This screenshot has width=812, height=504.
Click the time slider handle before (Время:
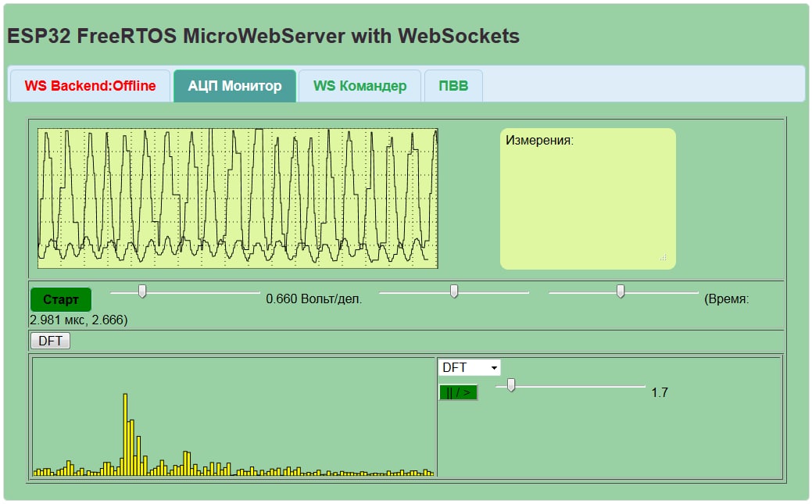tap(621, 291)
